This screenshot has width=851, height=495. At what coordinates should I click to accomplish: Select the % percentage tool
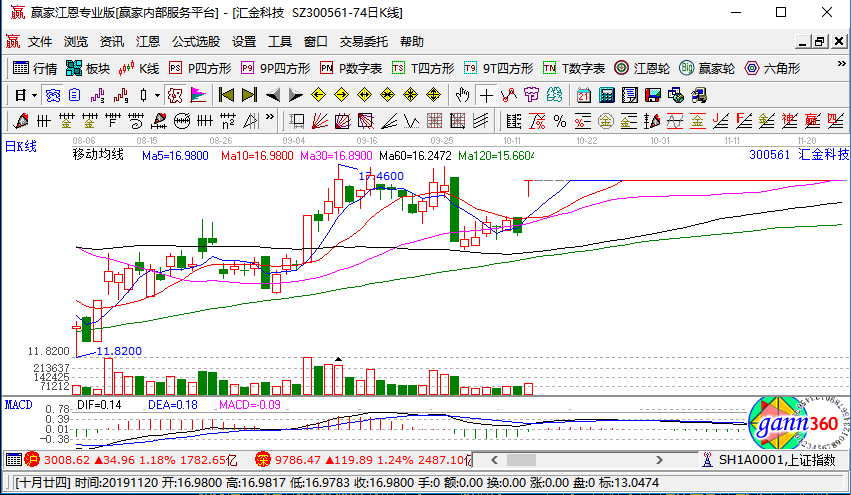point(560,120)
